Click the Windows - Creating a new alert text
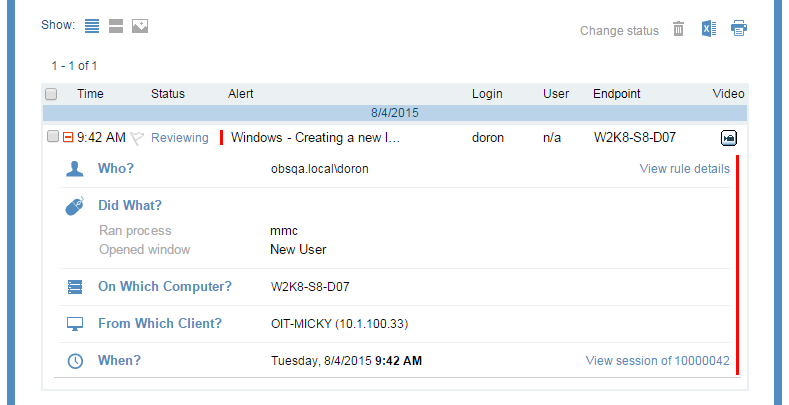This screenshot has height=405, width=789. pos(315,138)
